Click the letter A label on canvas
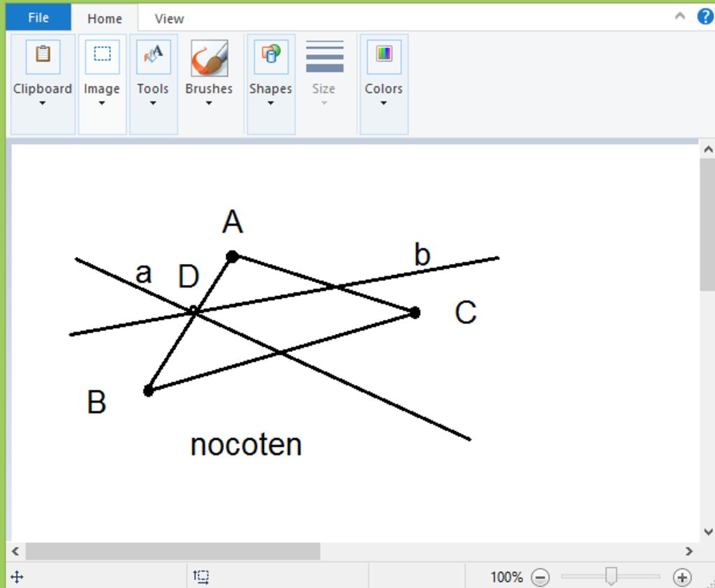The width and height of the screenshot is (715, 588). [233, 222]
